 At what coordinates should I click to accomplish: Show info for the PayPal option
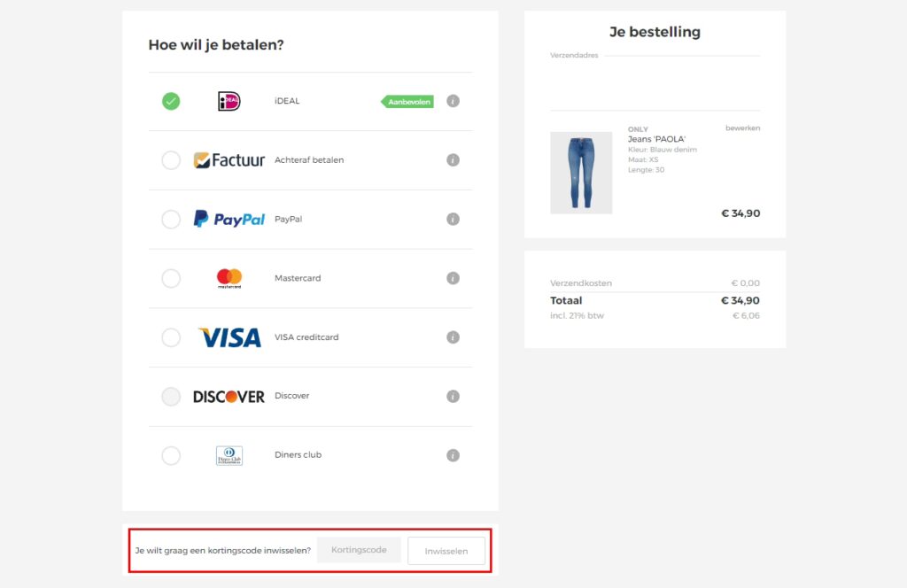point(453,219)
